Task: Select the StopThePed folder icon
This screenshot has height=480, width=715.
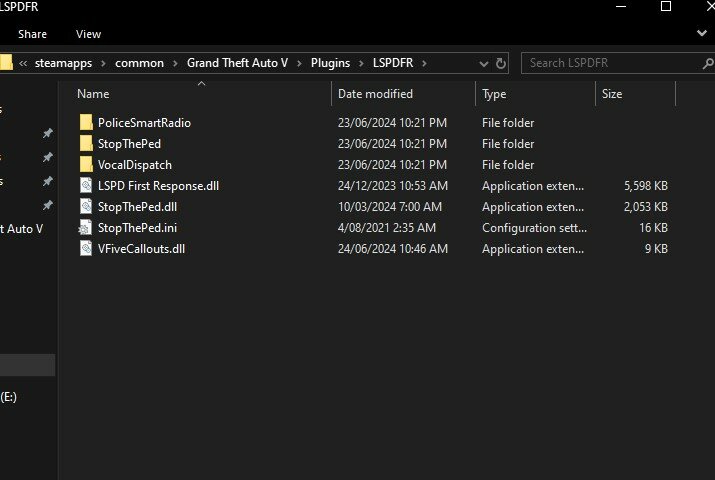Action: (x=87, y=144)
